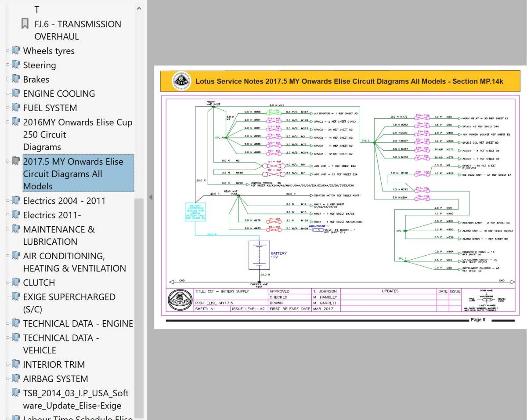Expand the AIRBAG SYSTEM bookmark node
The height and width of the screenshot is (420, 527).
coord(7,379)
